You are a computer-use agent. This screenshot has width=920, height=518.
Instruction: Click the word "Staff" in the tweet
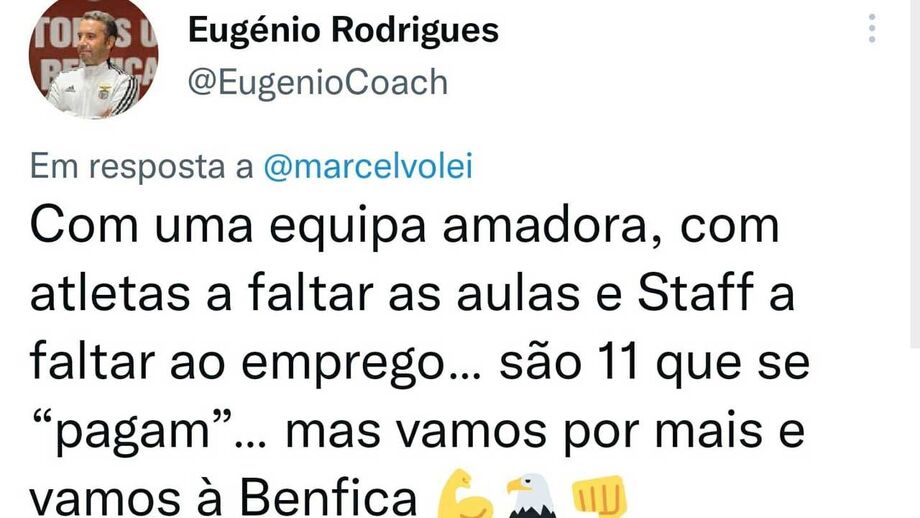tap(696, 293)
